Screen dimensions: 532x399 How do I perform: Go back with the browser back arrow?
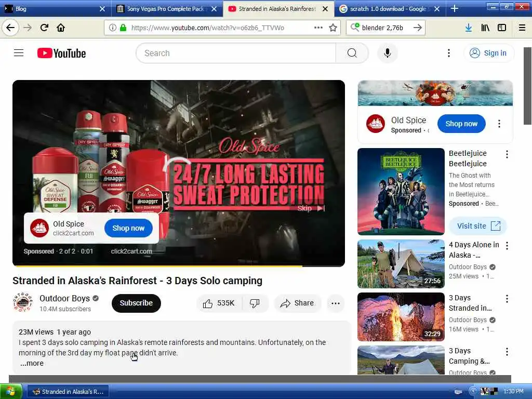point(10,28)
